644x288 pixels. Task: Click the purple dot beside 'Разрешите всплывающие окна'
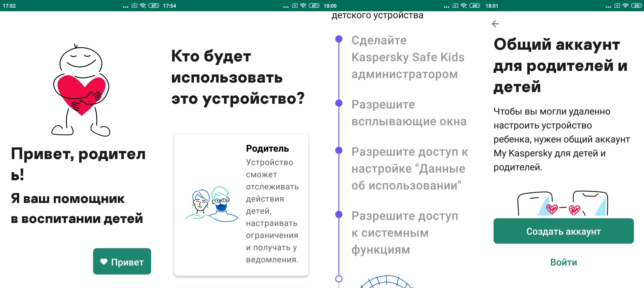(339, 103)
